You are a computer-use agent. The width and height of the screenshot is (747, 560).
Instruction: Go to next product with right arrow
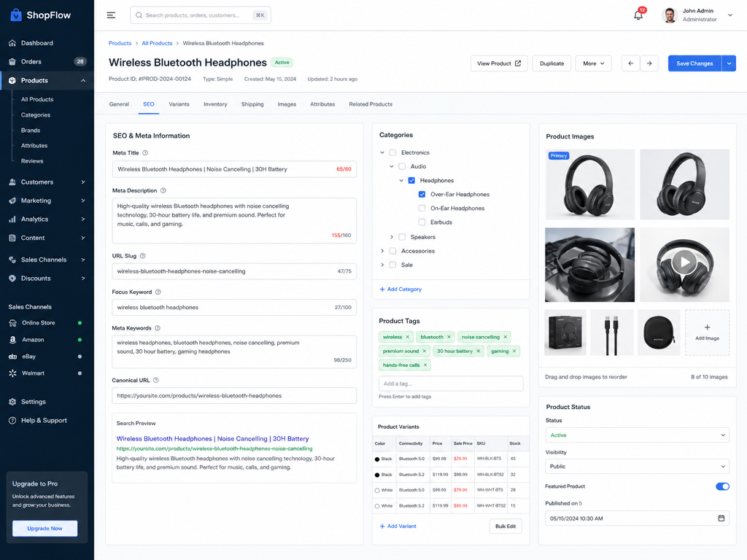click(649, 63)
